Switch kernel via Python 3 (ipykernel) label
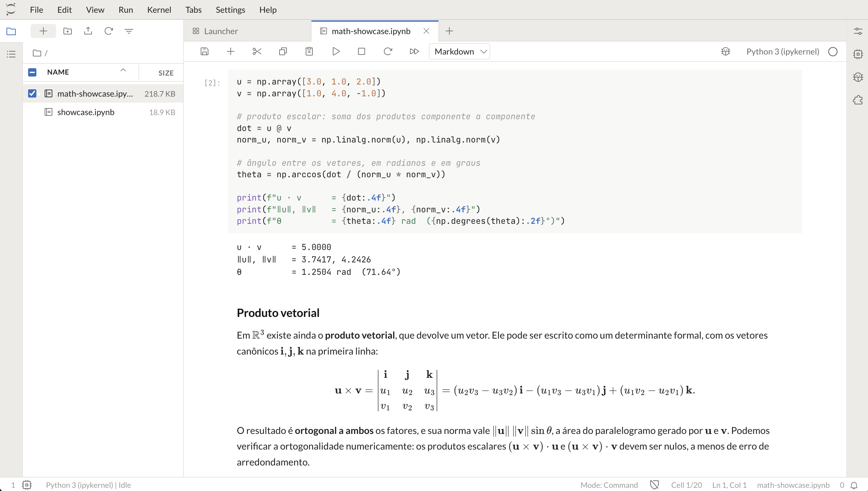868x491 pixels. coord(782,52)
